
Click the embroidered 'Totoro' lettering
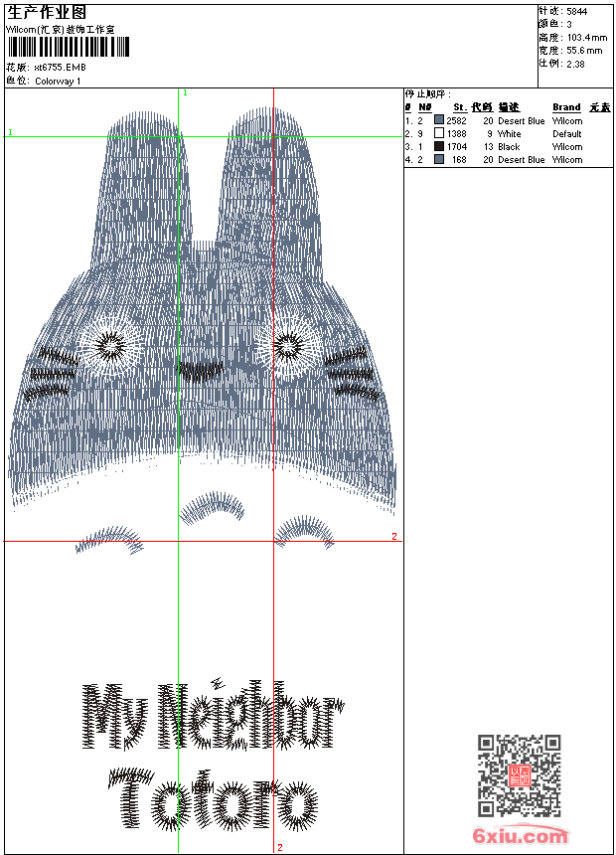pyautogui.click(x=213, y=801)
